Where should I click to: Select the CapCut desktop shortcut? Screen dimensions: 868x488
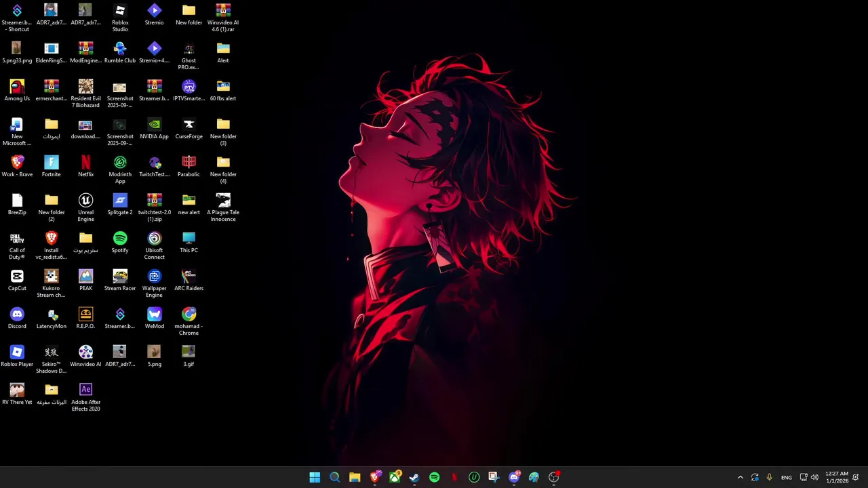coord(17,280)
